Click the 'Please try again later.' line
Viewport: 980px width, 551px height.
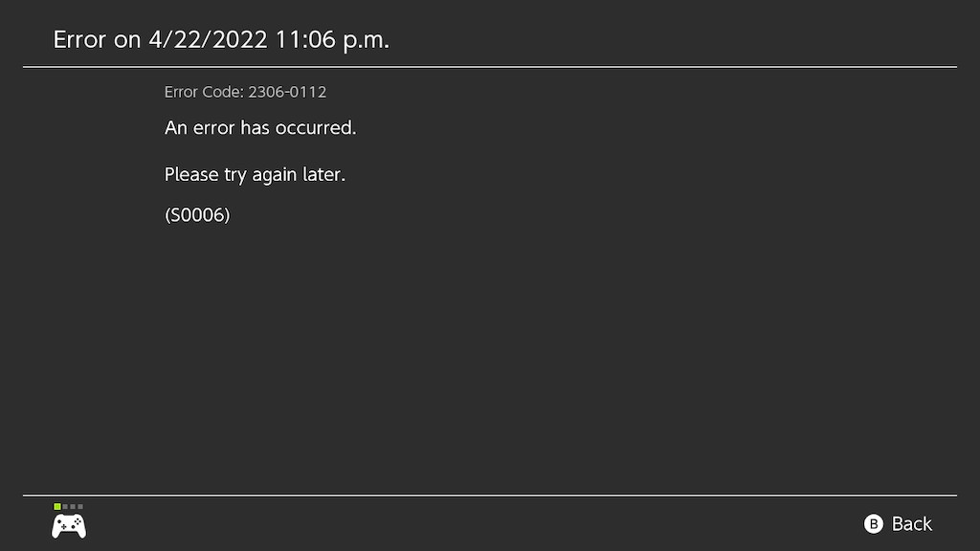(255, 175)
